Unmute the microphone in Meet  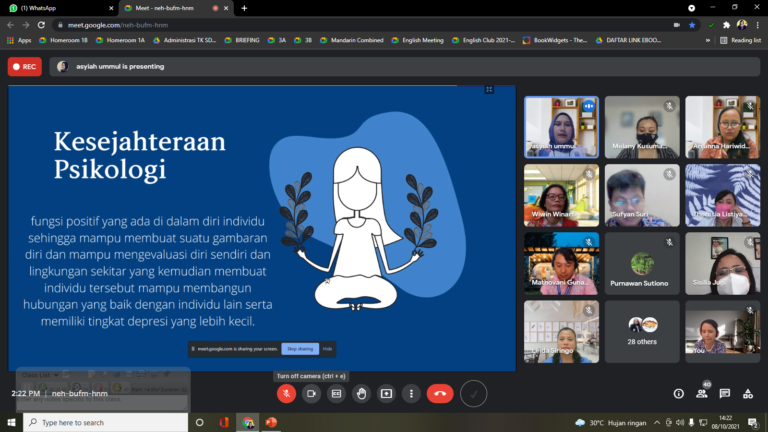pos(286,394)
